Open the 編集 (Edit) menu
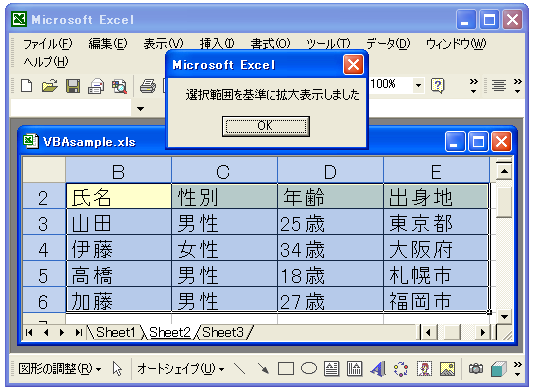Screen dimensions: 533x390 click(x=108, y=44)
